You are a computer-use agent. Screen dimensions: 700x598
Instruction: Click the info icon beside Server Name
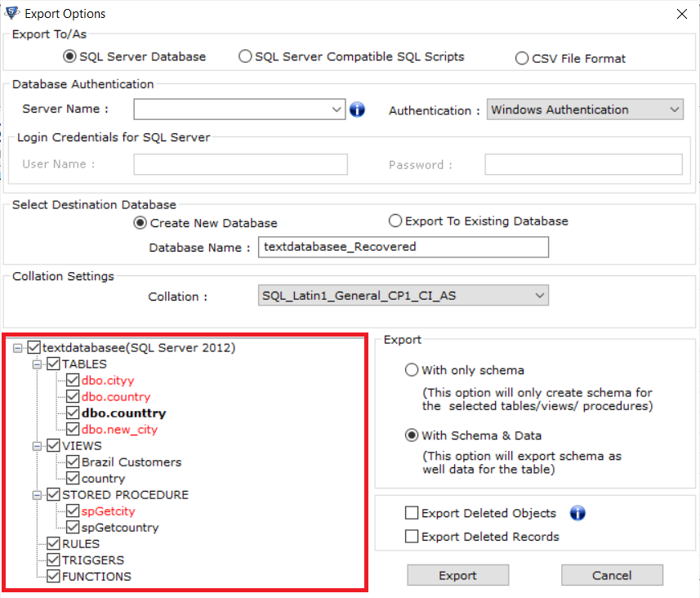point(357,109)
